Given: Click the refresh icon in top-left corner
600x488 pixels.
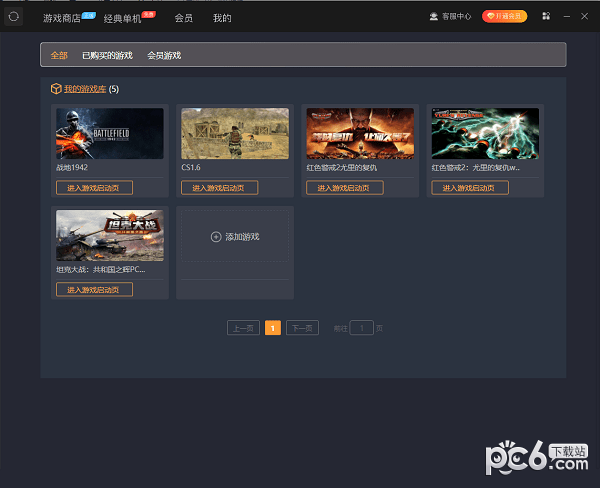Looking at the screenshot, I should 14,17.
